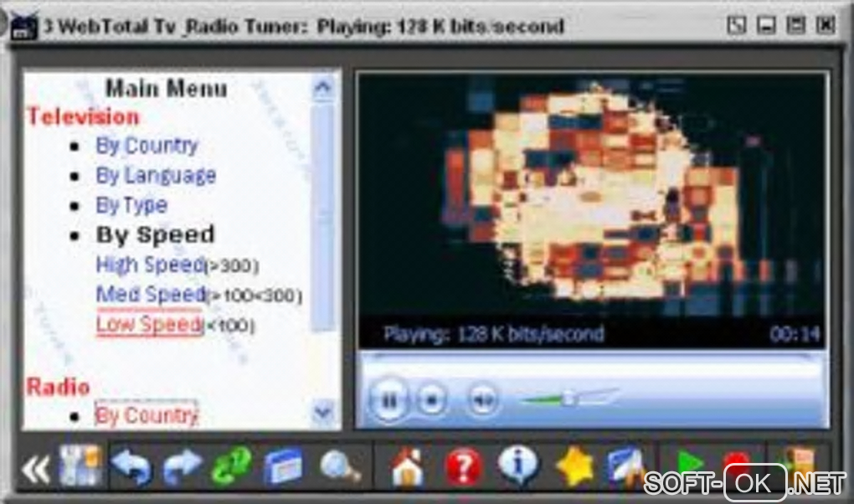Go back with the blue undo arrow

(132, 466)
